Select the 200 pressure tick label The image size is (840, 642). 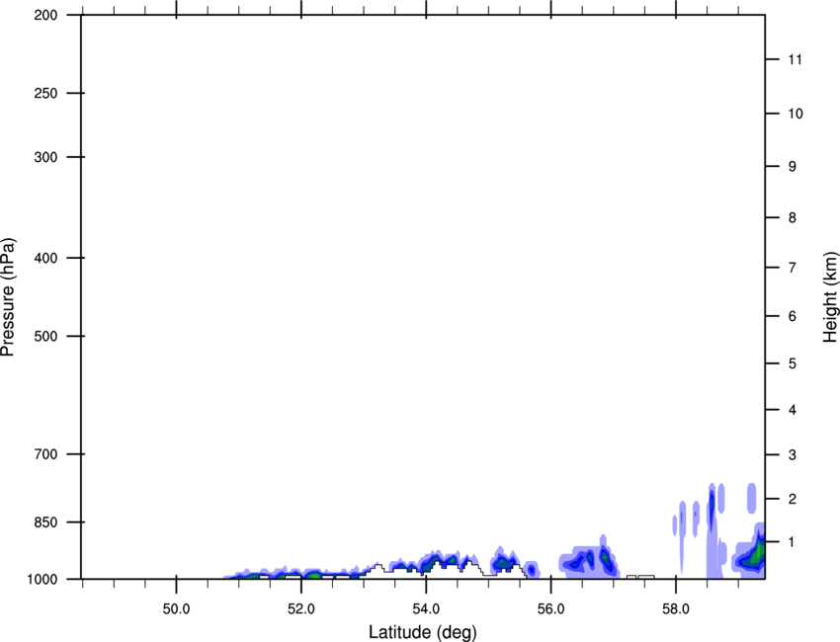(45, 15)
